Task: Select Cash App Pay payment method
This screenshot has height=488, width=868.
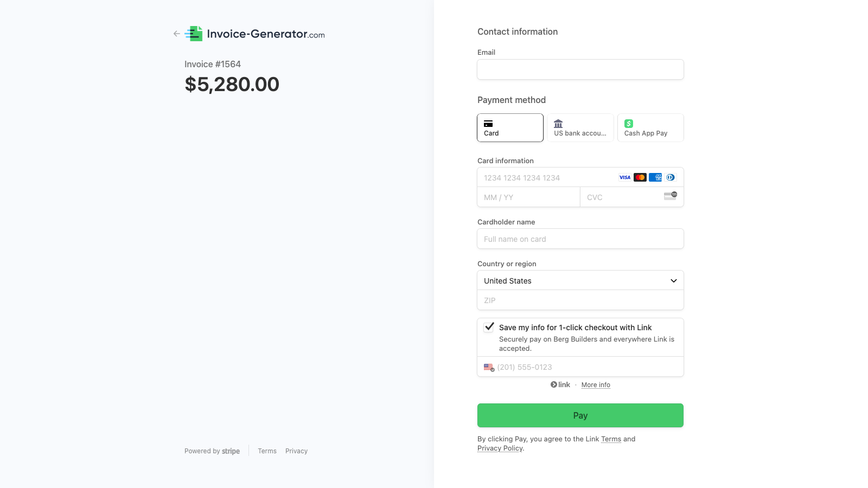Action: click(x=650, y=127)
